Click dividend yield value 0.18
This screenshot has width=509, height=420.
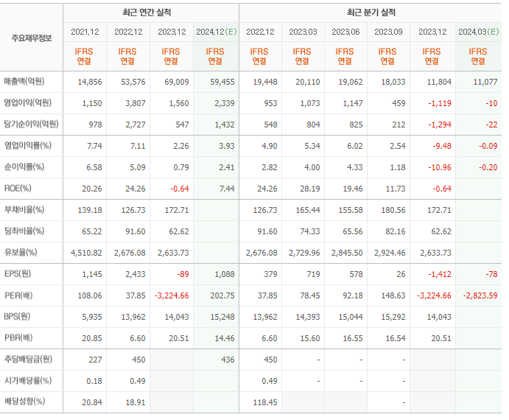(x=94, y=382)
